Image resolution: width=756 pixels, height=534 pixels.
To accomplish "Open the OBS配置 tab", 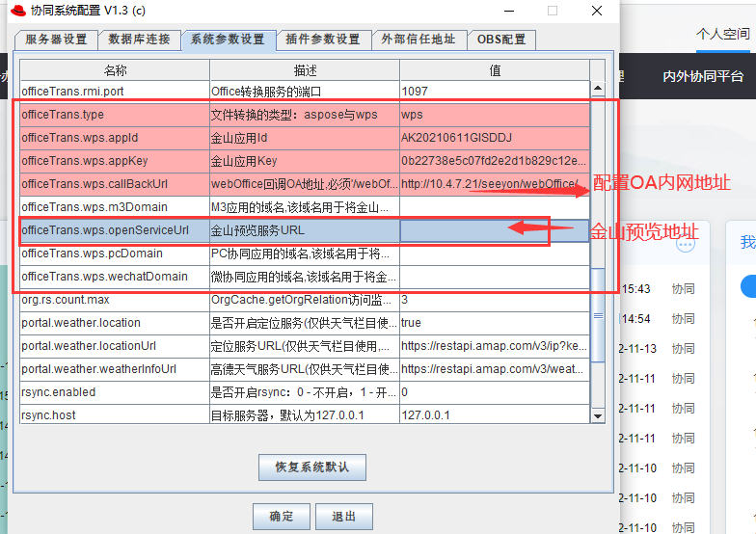I will (x=501, y=40).
